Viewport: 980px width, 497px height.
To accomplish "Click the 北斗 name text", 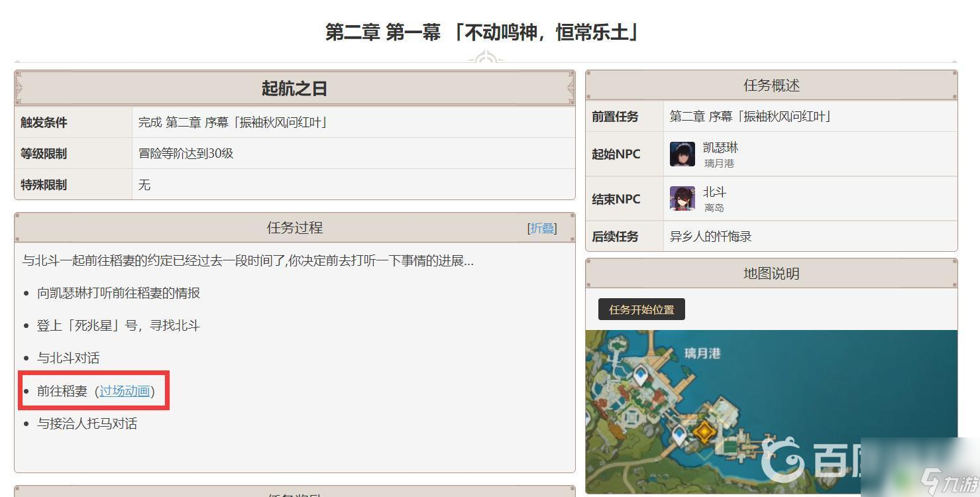I will coord(714,192).
